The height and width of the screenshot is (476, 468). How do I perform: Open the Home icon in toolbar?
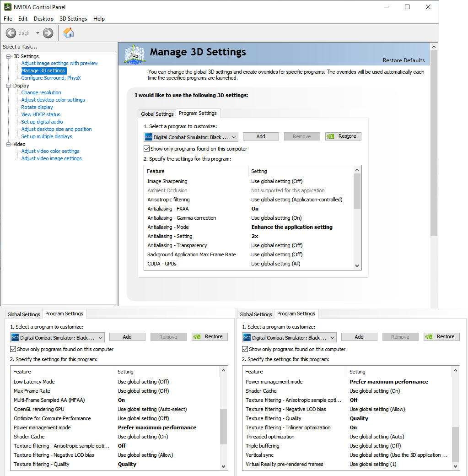click(69, 33)
